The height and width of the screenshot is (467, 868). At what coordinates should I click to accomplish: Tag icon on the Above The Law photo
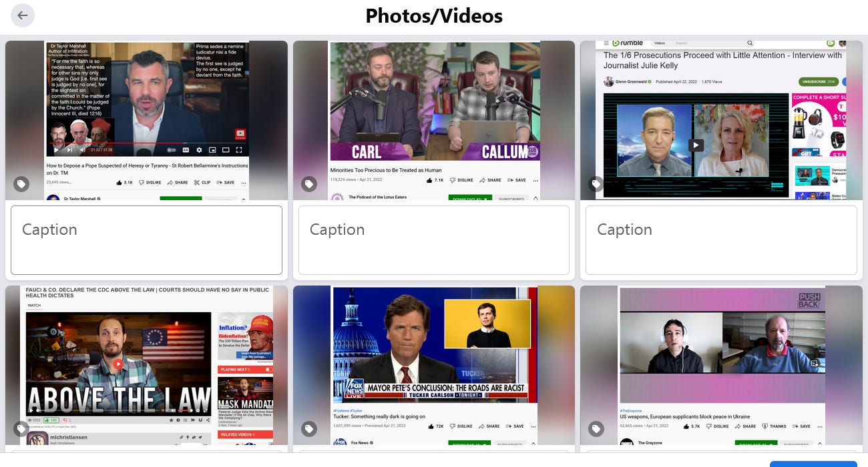(21, 429)
